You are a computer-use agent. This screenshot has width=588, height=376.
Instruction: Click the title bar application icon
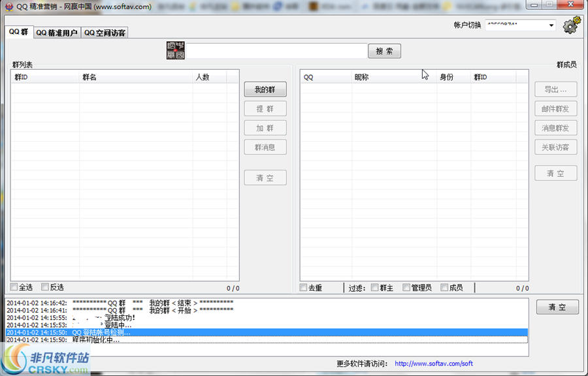[9, 7]
